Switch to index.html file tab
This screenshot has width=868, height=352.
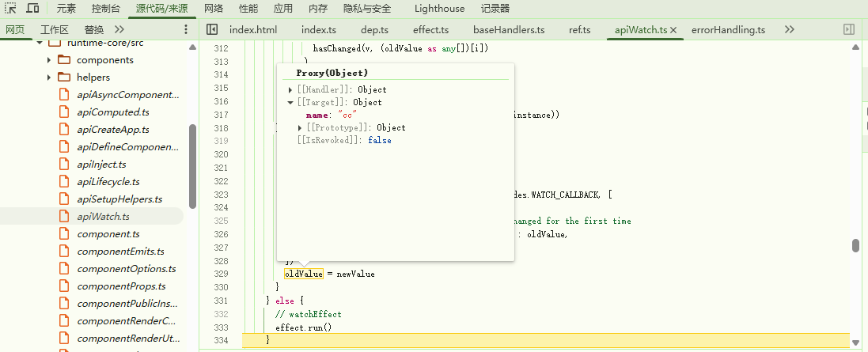tap(253, 30)
